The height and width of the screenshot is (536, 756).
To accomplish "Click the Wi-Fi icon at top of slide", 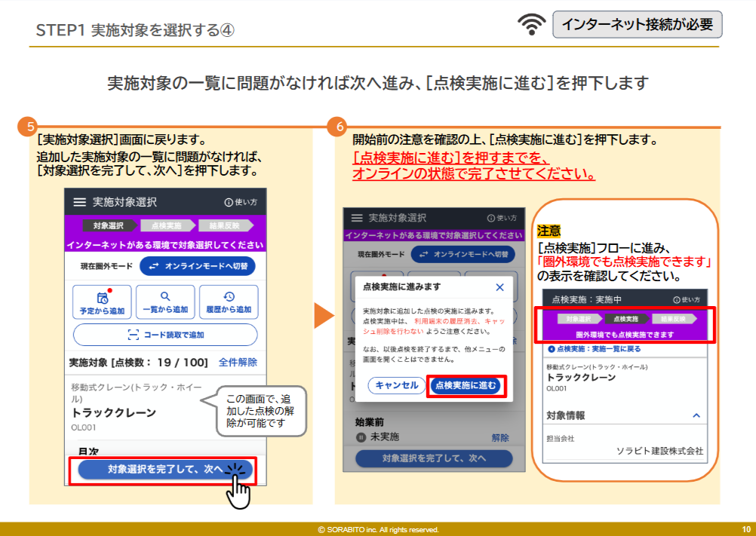I will (532, 25).
